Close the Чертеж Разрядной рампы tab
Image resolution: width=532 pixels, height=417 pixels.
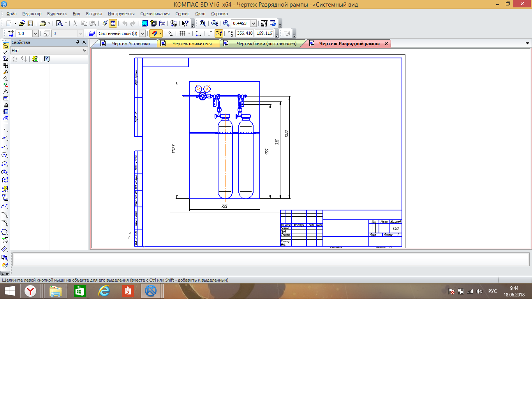(x=386, y=44)
